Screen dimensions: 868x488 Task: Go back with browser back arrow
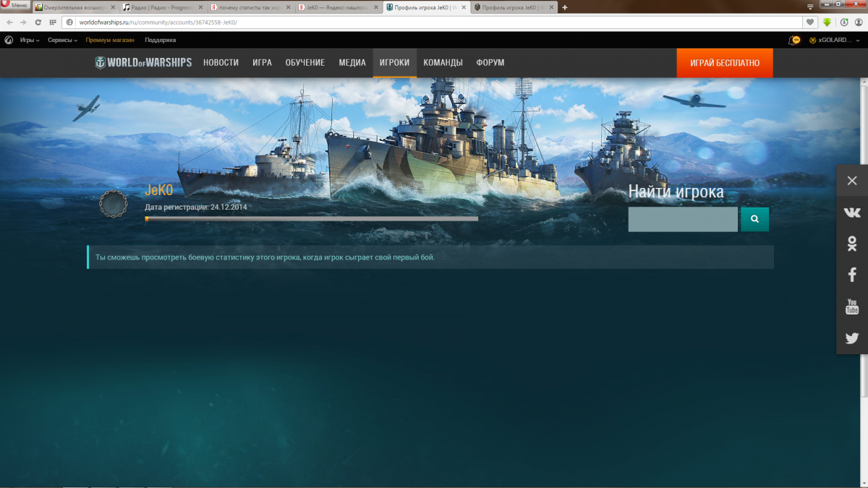click(9, 22)
